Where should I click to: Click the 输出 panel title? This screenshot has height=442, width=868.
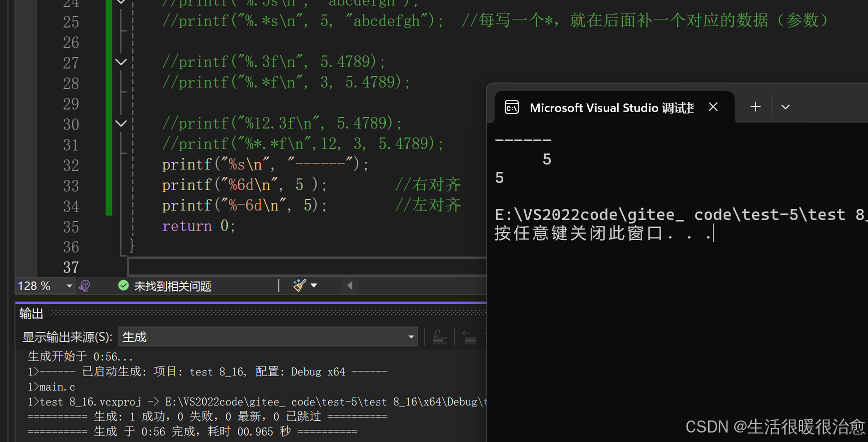coord(31,313)
